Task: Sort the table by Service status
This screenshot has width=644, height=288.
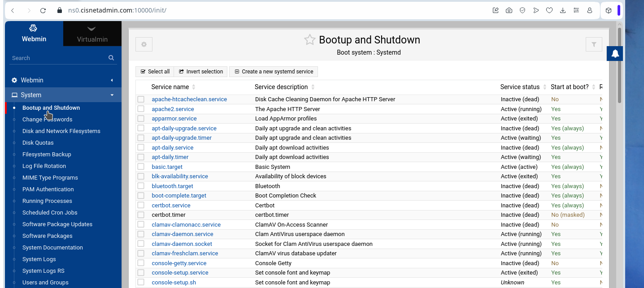Action: tap(524, 87)
